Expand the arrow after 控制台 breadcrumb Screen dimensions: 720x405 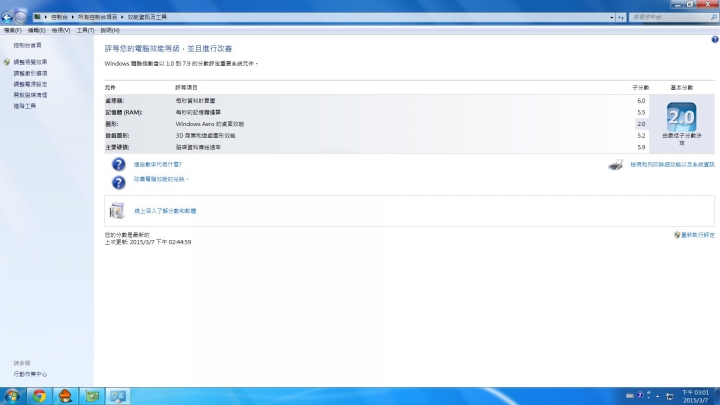73,17
